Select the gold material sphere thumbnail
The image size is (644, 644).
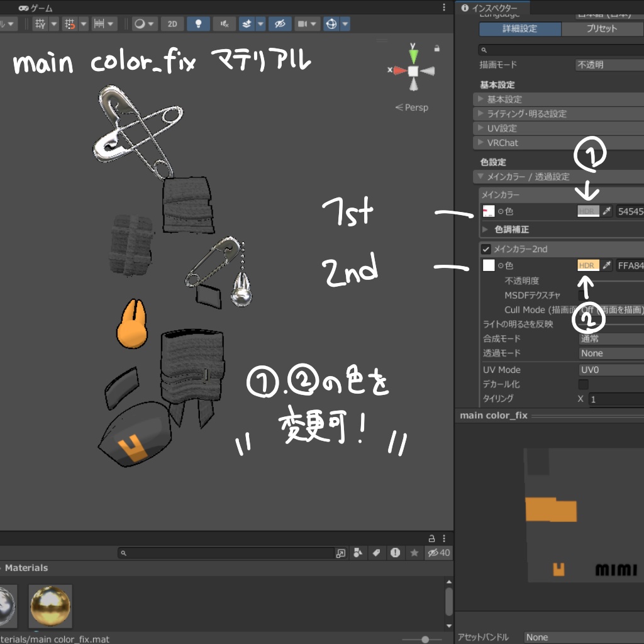point(50,606)
